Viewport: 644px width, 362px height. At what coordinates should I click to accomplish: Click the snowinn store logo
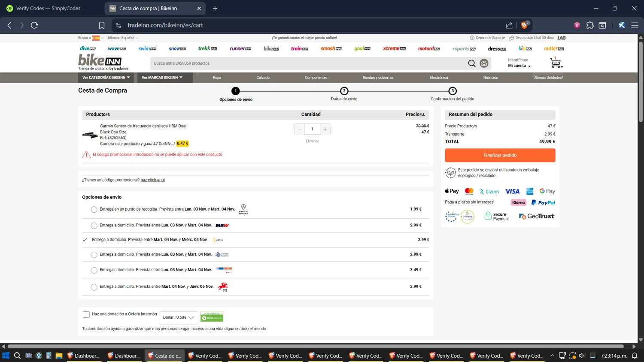click(177, 48)
